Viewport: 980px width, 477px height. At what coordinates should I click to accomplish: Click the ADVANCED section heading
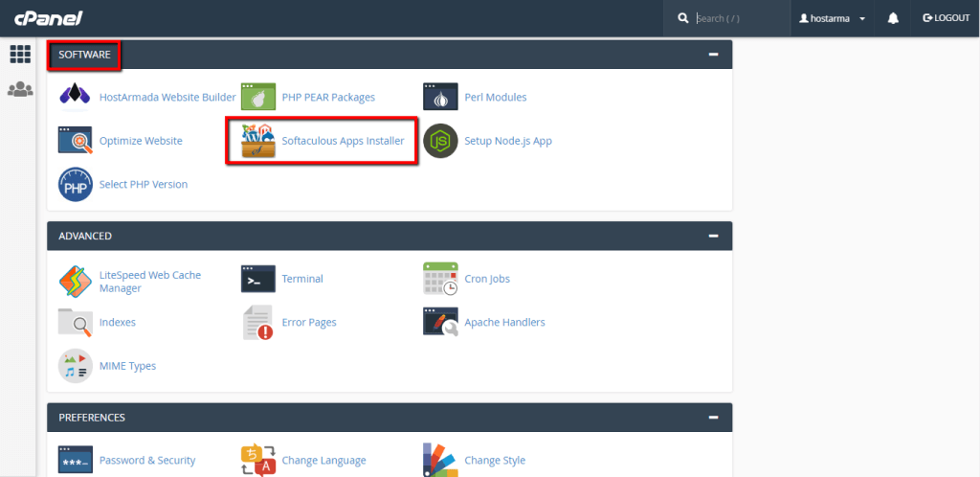(x=85, y=236)
